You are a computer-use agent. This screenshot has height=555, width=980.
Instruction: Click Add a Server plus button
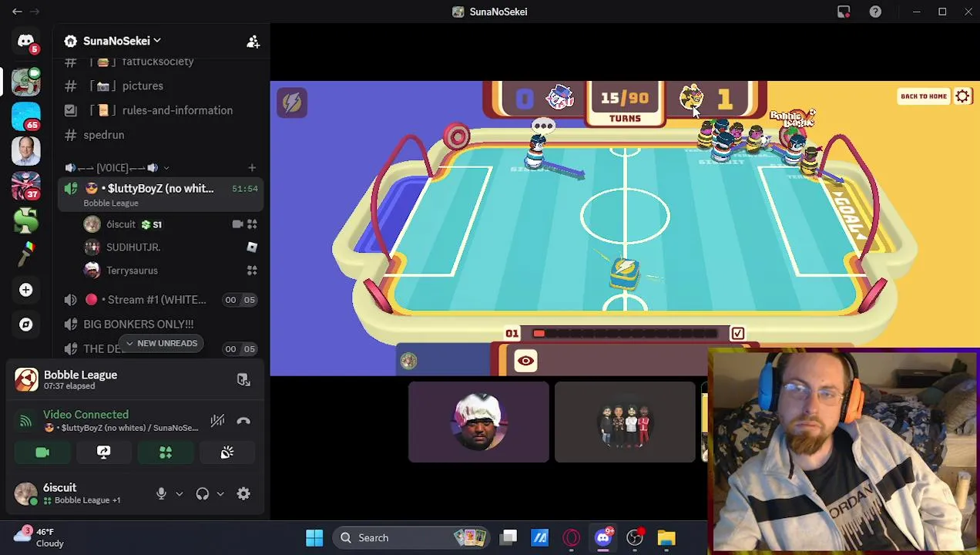coord(26,290)
